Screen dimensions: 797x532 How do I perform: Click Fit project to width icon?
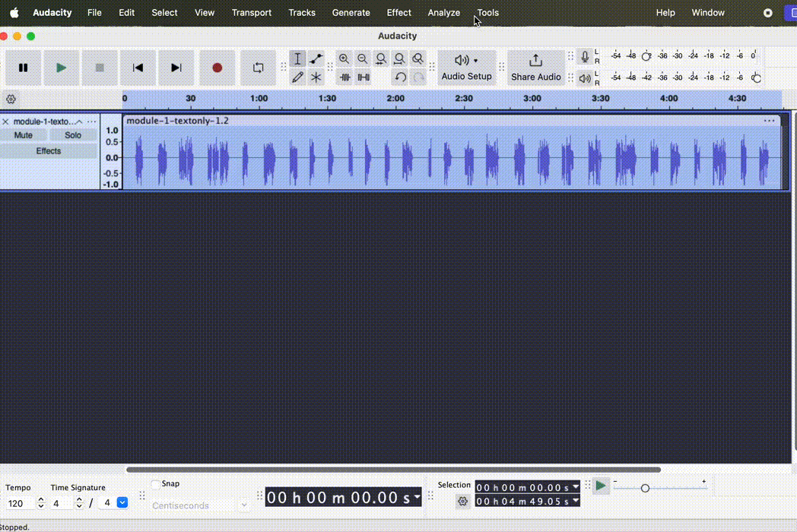tap(399, 59)
